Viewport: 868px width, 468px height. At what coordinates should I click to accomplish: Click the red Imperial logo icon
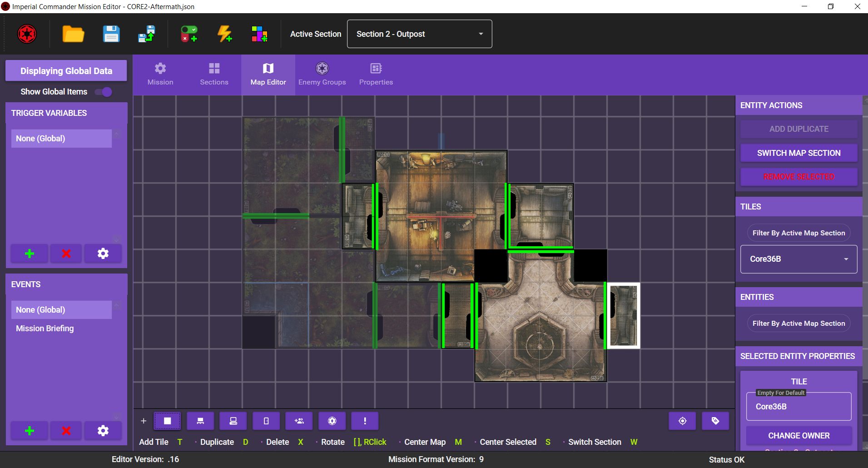27,34
